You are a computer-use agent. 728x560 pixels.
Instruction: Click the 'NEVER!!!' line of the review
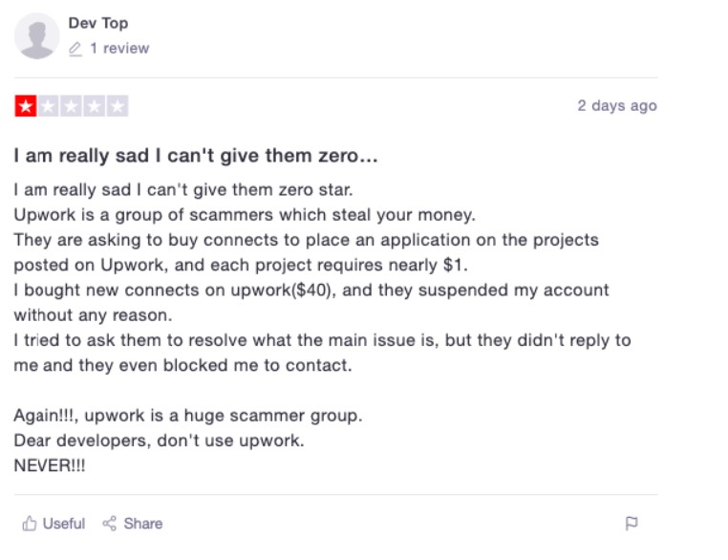coord(50,465)
